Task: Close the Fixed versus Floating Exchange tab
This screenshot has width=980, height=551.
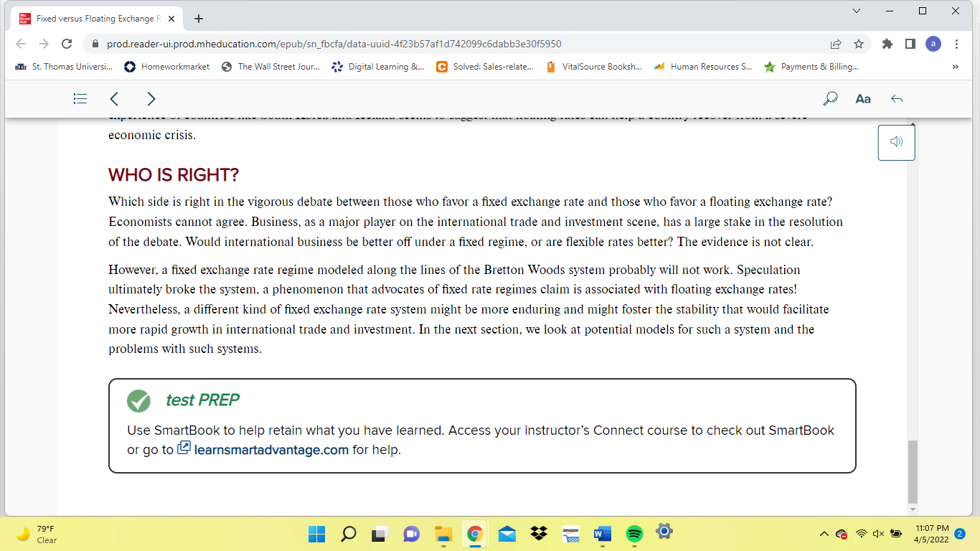Action: [170, 19]
